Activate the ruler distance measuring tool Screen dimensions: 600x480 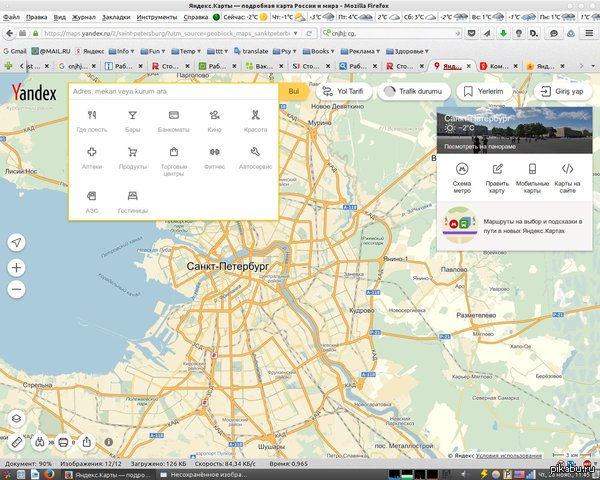16,442
